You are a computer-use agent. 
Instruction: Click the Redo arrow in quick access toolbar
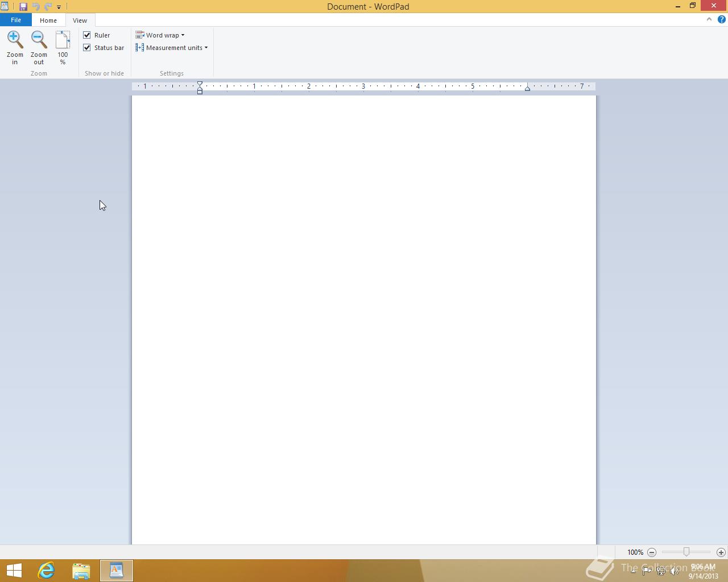[x=48, y=7]
